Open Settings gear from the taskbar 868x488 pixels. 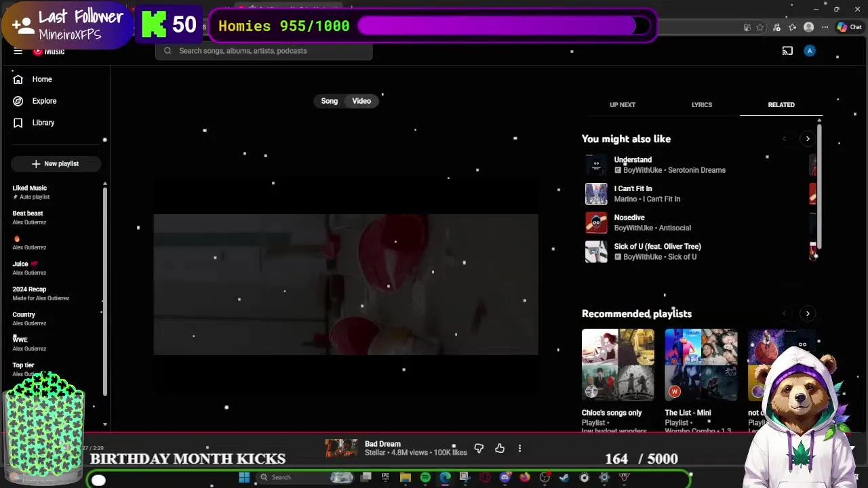[x=604, y=477]
